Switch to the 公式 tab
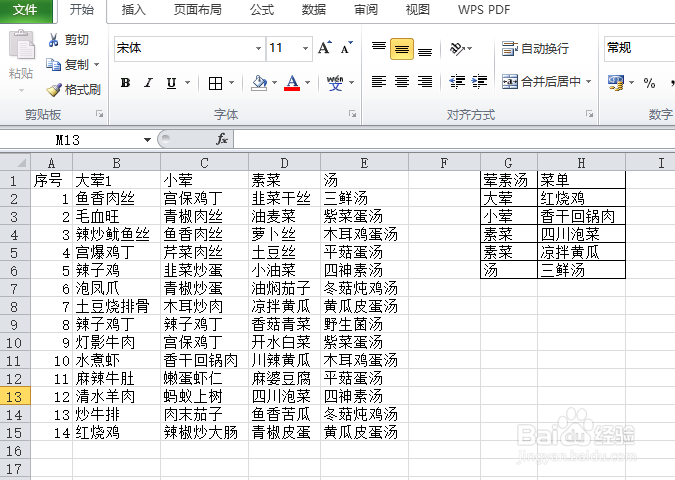The image size is (675, 480). click(x=262, y=9)
